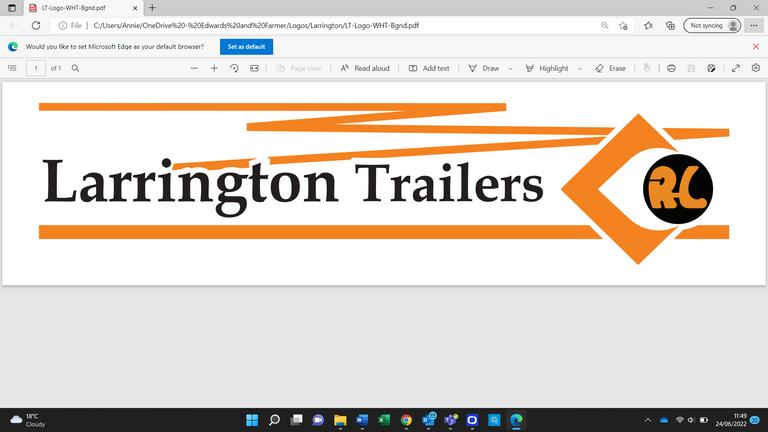Zoom in using the plus icon
768x432 pixels.
tap(214, 68)
